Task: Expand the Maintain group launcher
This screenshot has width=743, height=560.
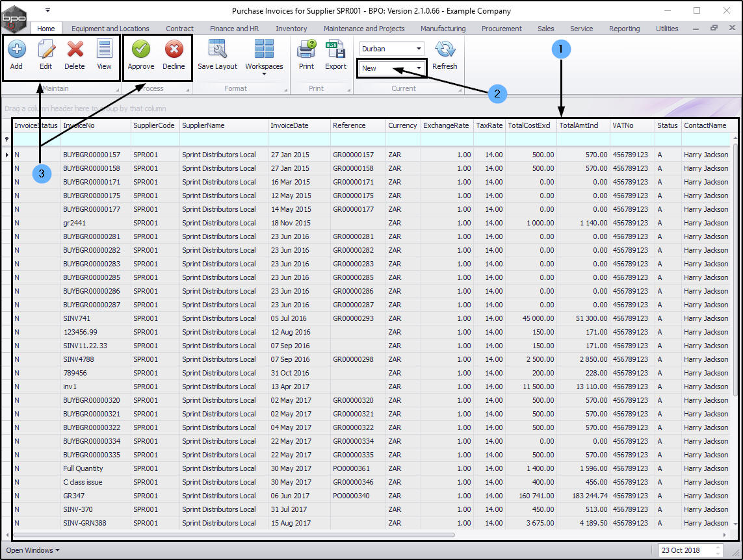Action: point(118,90)
